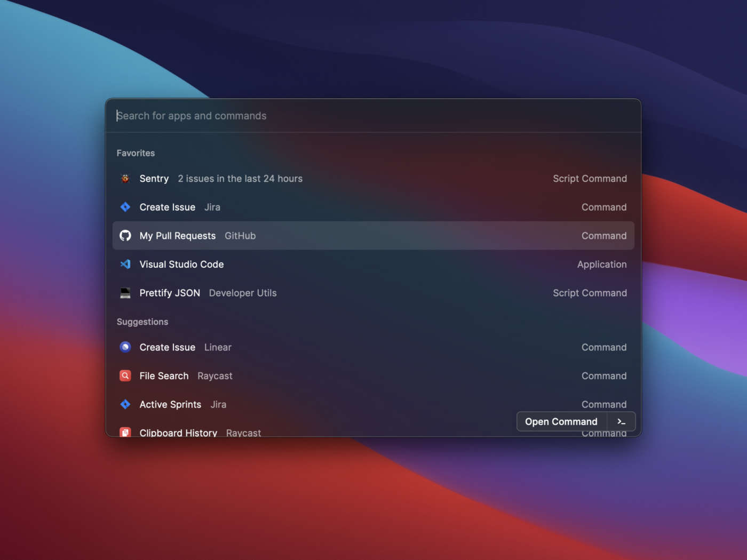Click the Prettify JSON laptop icon
Image resolution: width=747 pixels, height=560 pixels.
coord(125,293)
